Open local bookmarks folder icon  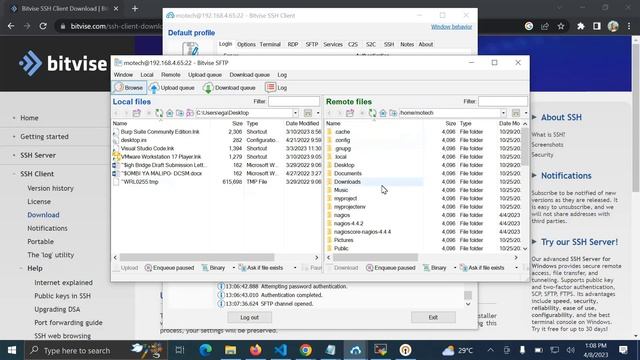190,113
